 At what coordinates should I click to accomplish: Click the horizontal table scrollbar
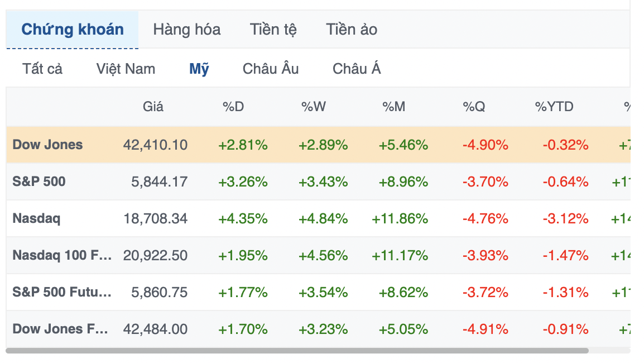(x=297, y=351)
